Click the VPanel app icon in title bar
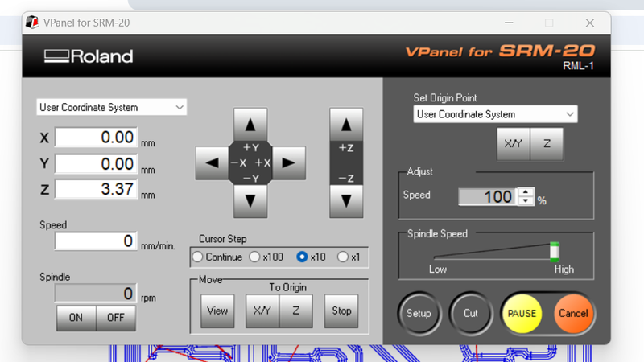The width and height of the screenshot is (644, 362). [x=31, y=23]
